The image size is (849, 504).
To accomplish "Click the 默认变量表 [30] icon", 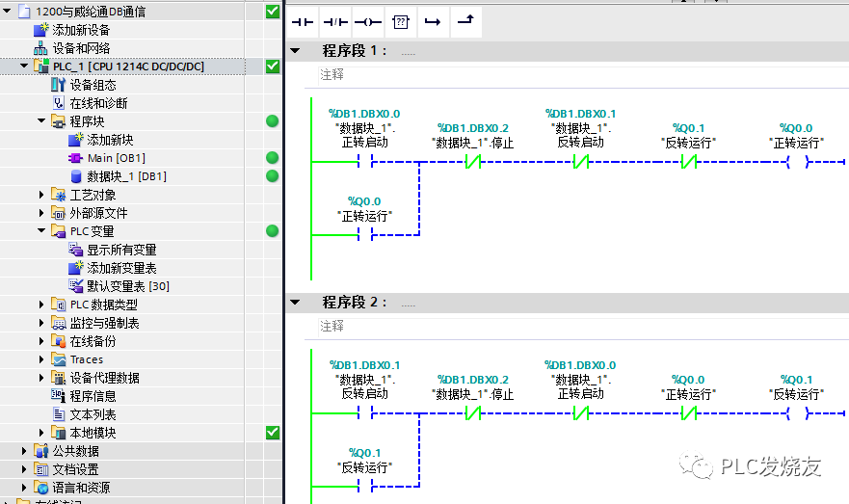I will coord(75,286).
